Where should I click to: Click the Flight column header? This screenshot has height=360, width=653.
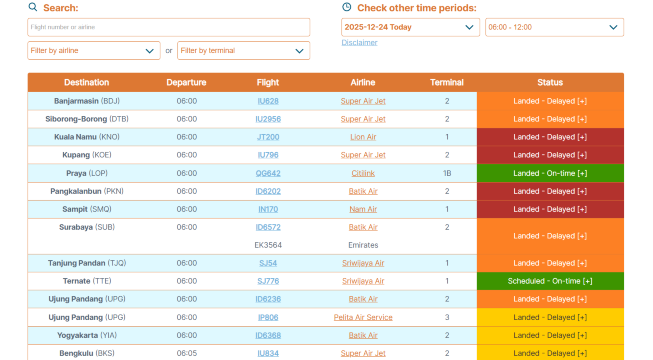tap(268, 82)
